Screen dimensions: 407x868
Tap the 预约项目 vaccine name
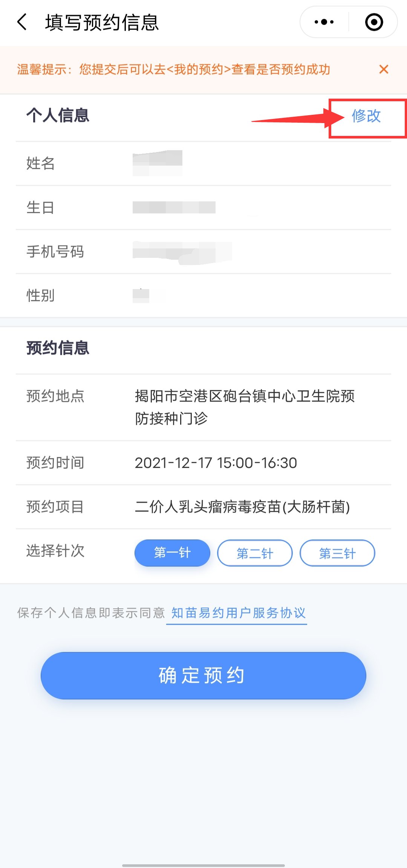pos(242,507)
